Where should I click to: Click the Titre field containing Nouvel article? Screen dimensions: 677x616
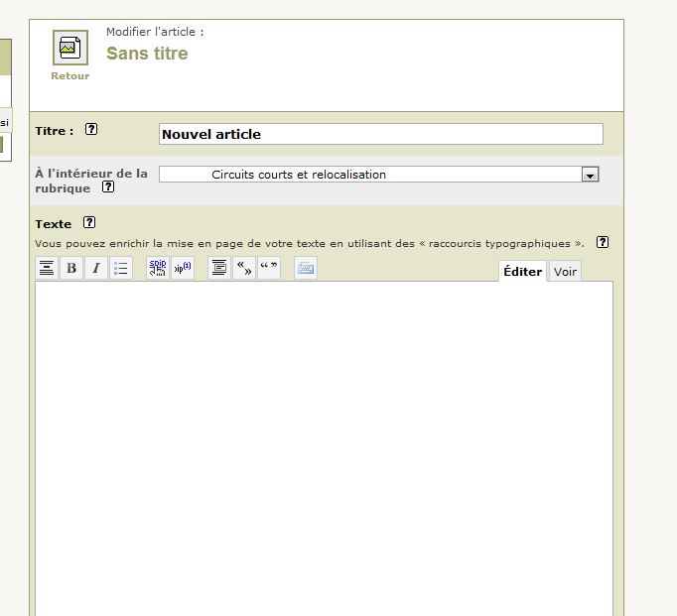pyautogui.click(x=380, y=134)
